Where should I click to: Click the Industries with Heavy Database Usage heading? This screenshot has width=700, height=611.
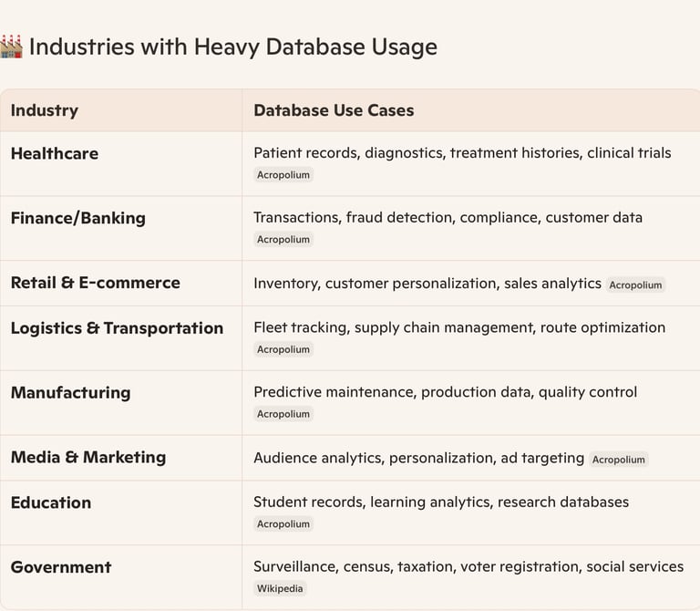pos(233,47)
